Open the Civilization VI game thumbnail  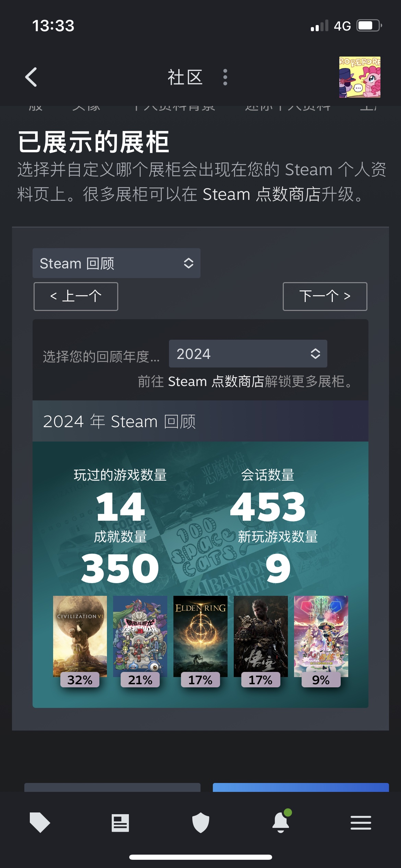point(80,636)
